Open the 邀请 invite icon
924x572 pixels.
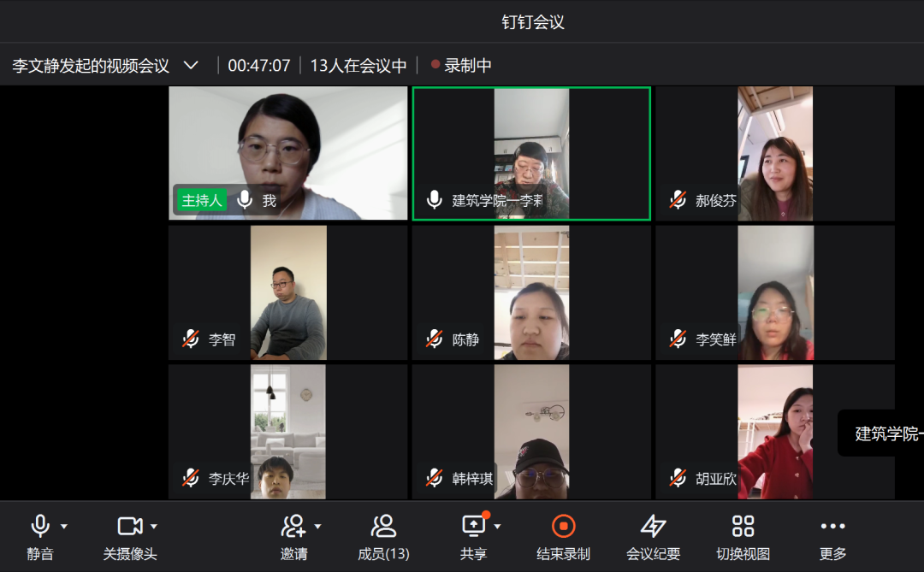[x=293, y=526]
